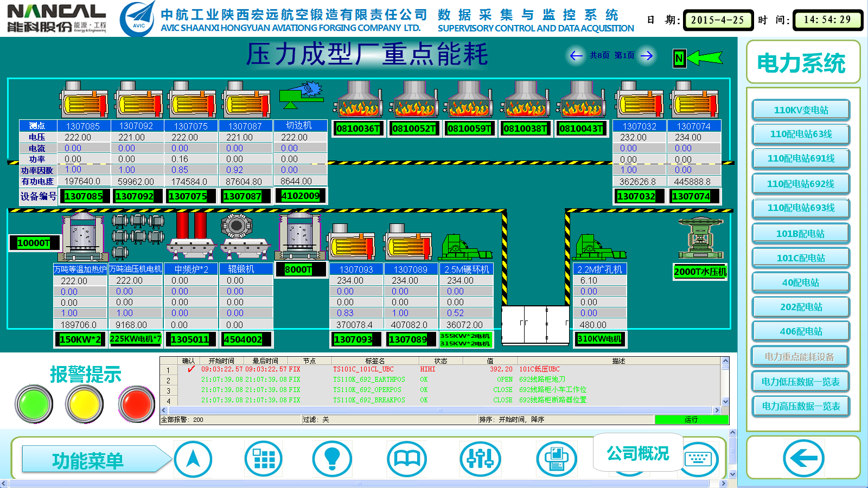Viewport: 868px width, 488px height.
Task: Click the alarm list horizontal scrollbar
Action: (441, 410)
